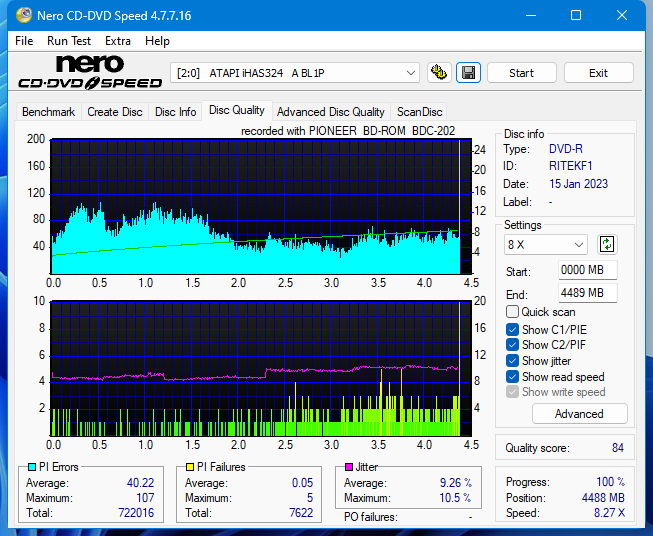Maximize the Nero CD-DVD Speed window
This screenshot has height=536, width=653.
pos(576,15)
